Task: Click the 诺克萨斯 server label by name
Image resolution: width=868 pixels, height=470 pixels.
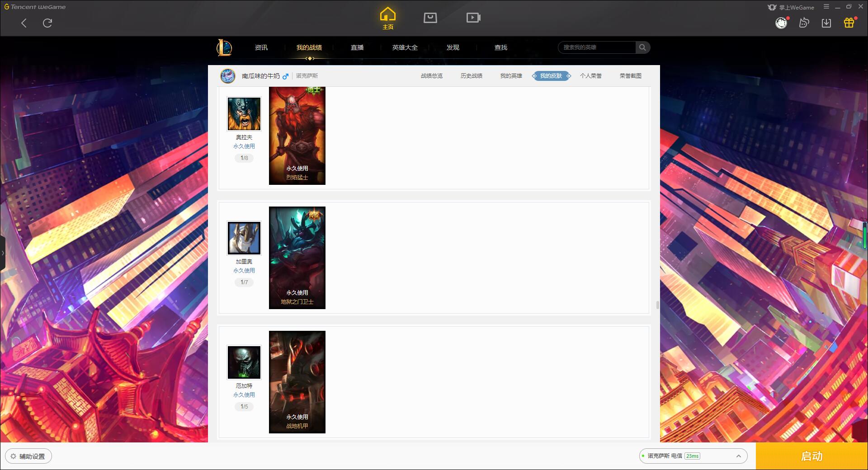Action: click(x=307, y=76)
